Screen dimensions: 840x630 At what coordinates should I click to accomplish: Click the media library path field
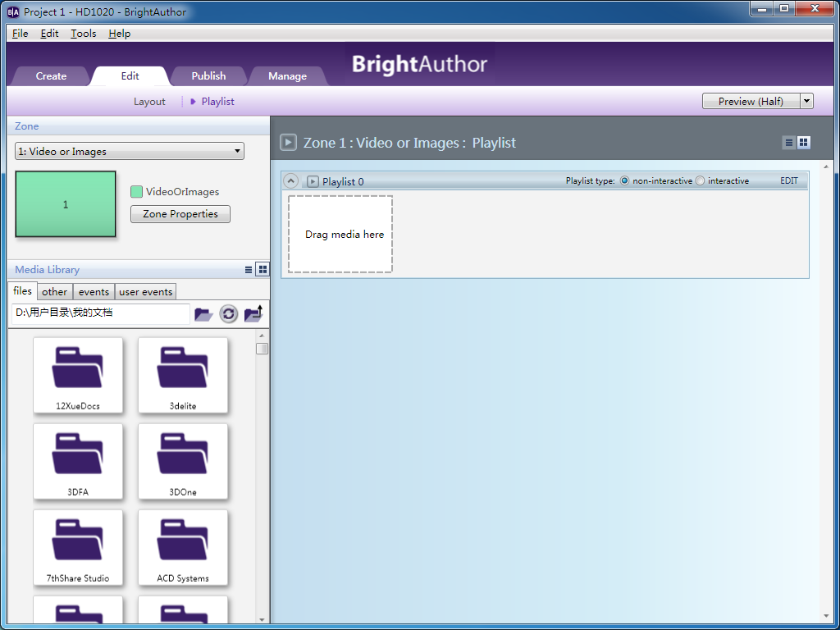click(101, 313)
